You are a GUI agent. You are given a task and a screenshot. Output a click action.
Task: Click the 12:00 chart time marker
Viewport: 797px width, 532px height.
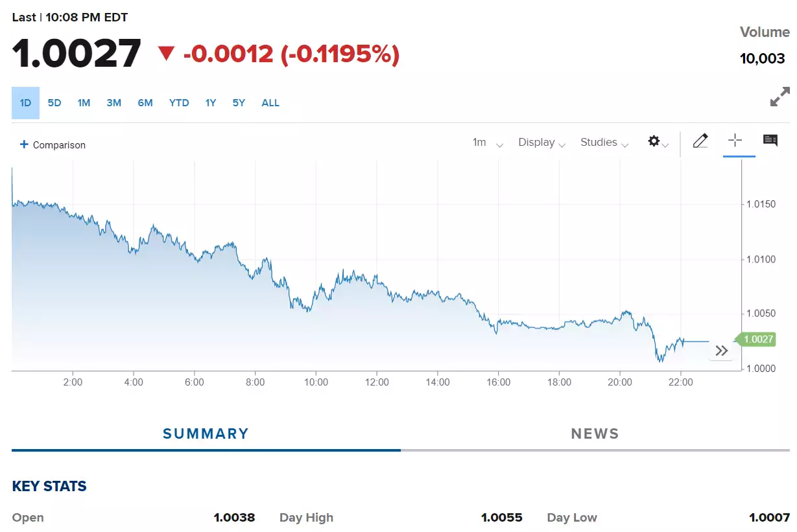click(377, 382)
